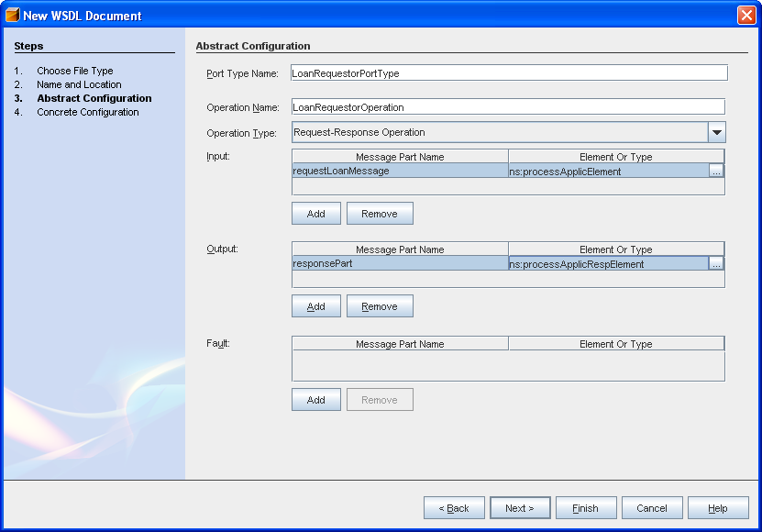Proceed with the Next button
The height and width of the screenshot is (532, 762).
point(520,508)
